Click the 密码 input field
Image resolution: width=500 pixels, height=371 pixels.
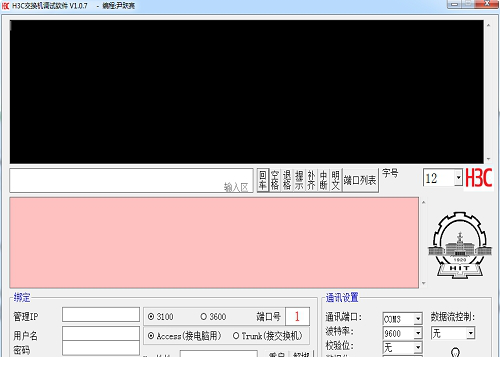point(101,348)
